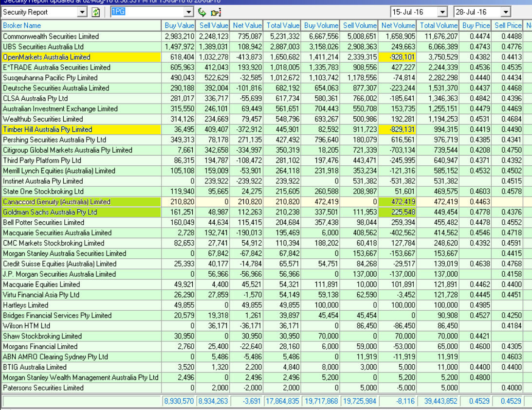Select Patersons Securities Limited broker
The width and height of the screenshot is (532, 410).
click(x=43, y=388)
